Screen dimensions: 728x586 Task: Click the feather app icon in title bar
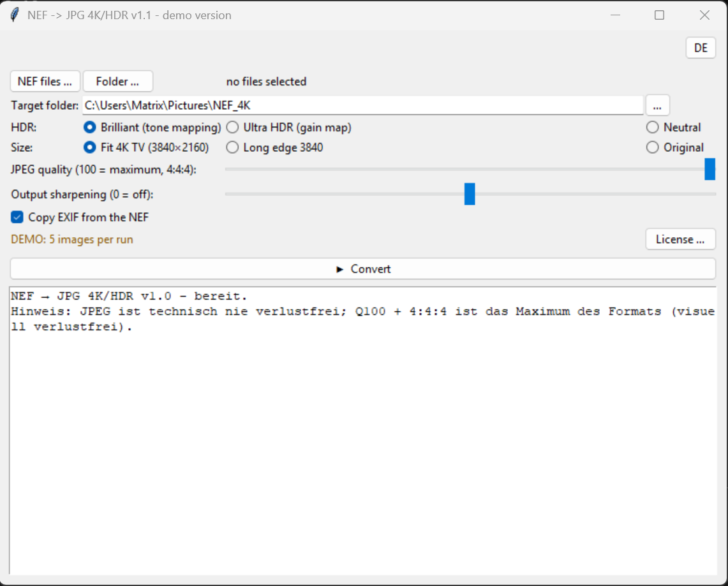(15, 15)
